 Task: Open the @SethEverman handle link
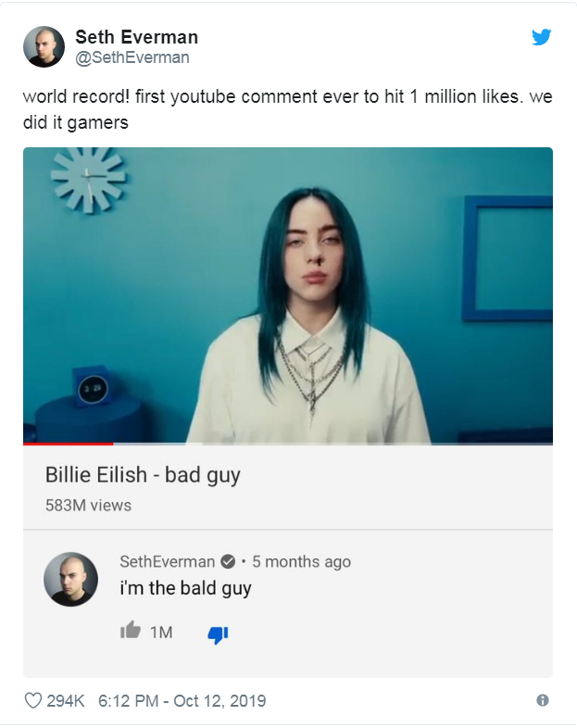[x=132, y=57]
